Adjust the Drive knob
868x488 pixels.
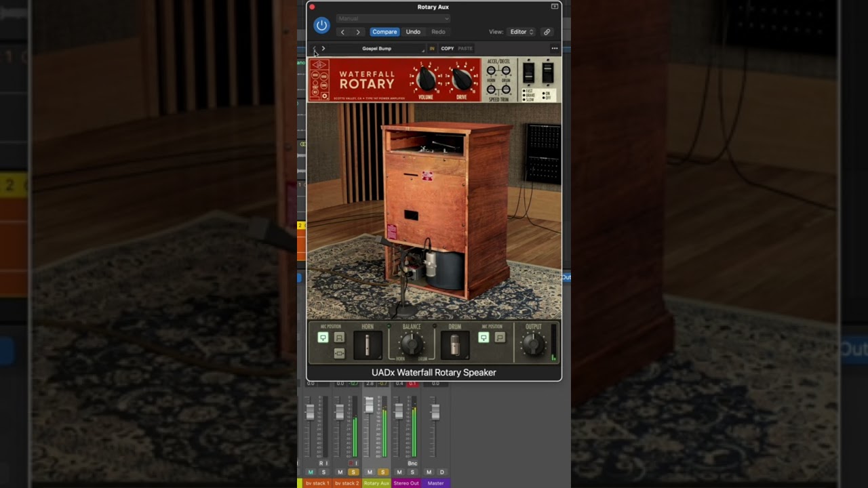[462, 80]
